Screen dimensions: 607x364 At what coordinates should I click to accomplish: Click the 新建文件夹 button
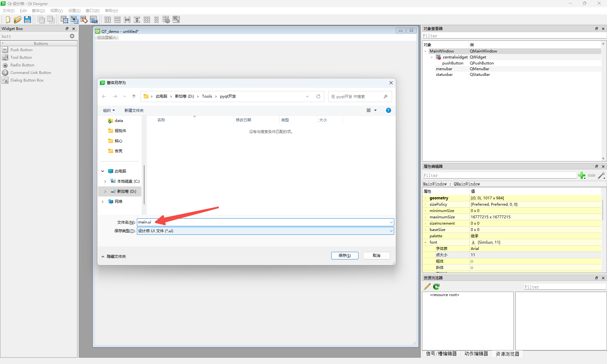click(134, 110)
